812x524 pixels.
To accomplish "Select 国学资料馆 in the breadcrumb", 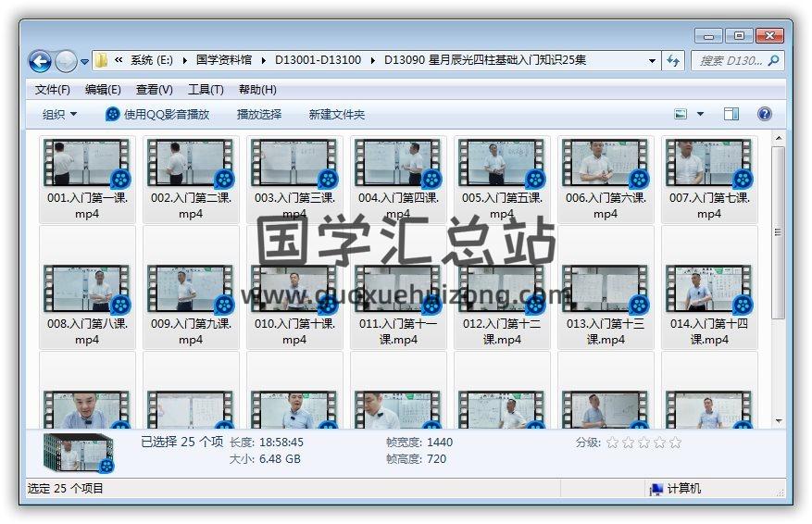I will coord(224,60).
